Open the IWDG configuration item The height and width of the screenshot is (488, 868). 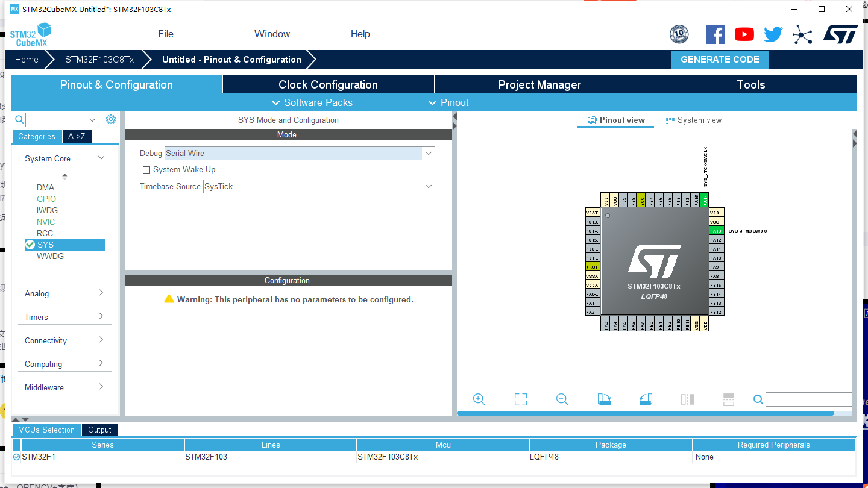coord(47,210)
